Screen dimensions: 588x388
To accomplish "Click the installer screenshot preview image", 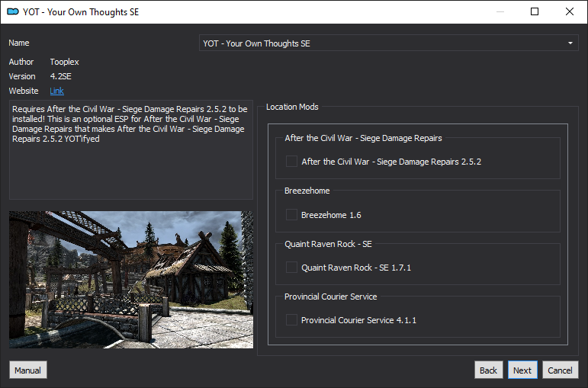I will pyautogui.click(x=131, y=280).
